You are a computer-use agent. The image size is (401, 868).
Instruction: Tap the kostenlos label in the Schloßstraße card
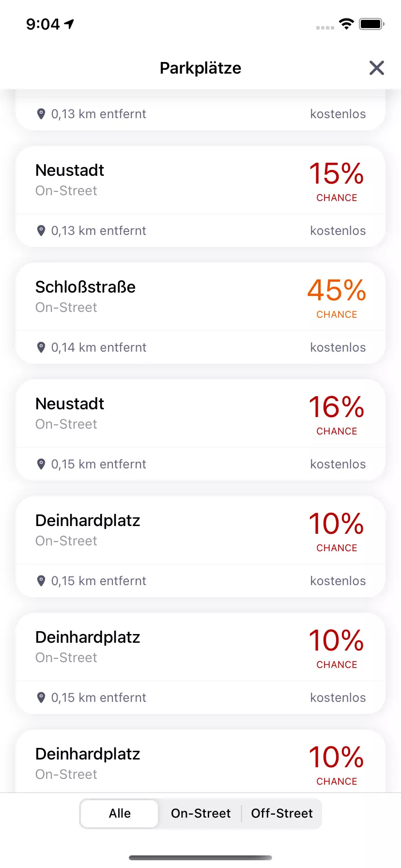tap(338, 347)
